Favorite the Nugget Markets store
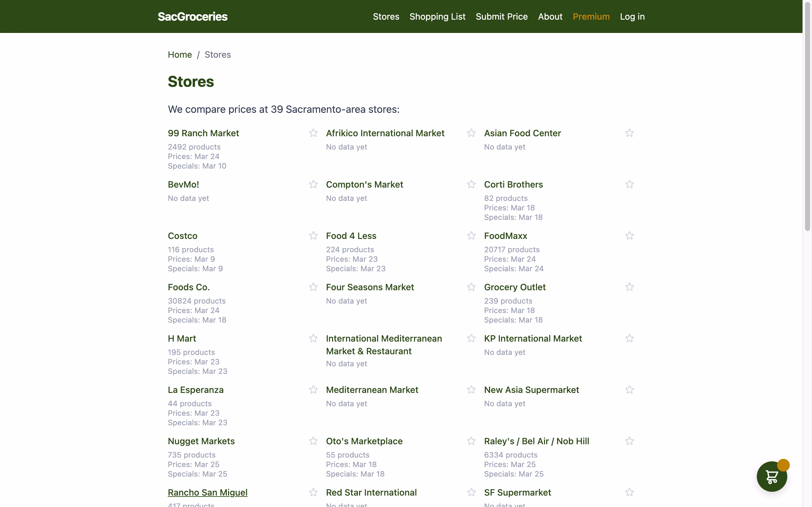 coord(313,441)
